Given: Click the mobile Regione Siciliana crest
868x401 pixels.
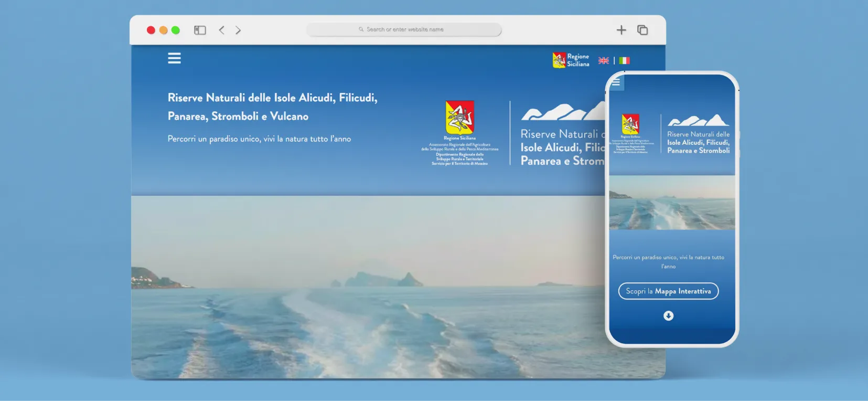Looking at the screenshot, I should point(630,124).
